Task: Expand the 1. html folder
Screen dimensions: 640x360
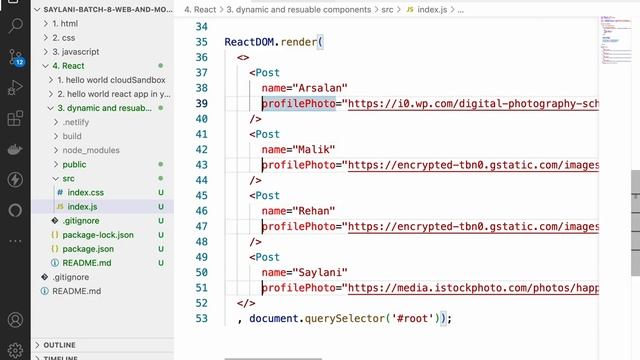Action: click(x=102, y=24)
